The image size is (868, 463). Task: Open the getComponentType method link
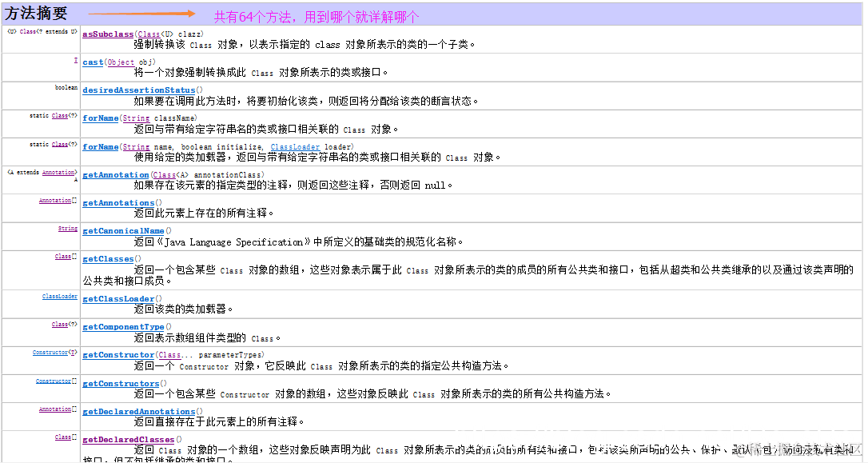[x=123, y=327]
